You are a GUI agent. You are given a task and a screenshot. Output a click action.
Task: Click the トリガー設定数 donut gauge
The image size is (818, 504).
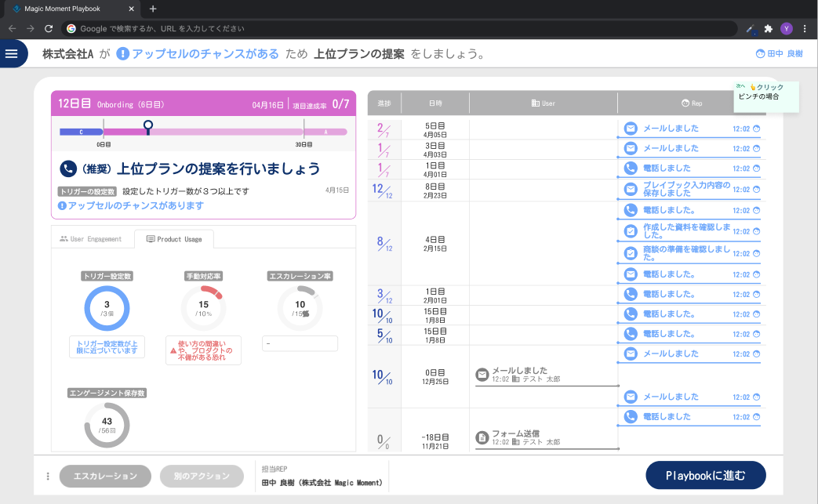[107, 308]
